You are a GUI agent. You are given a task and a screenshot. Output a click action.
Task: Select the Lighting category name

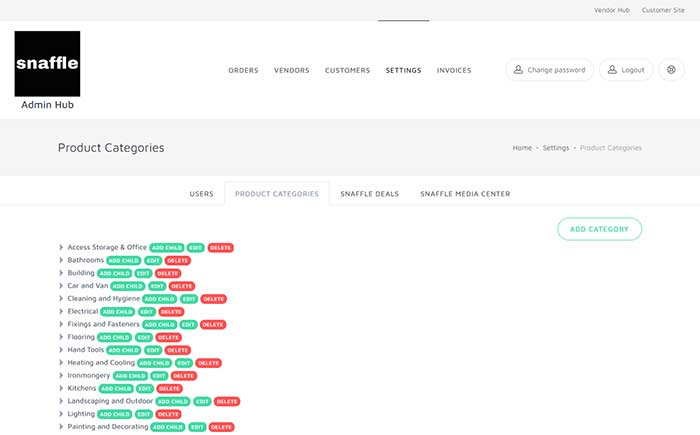coord(81,414)
